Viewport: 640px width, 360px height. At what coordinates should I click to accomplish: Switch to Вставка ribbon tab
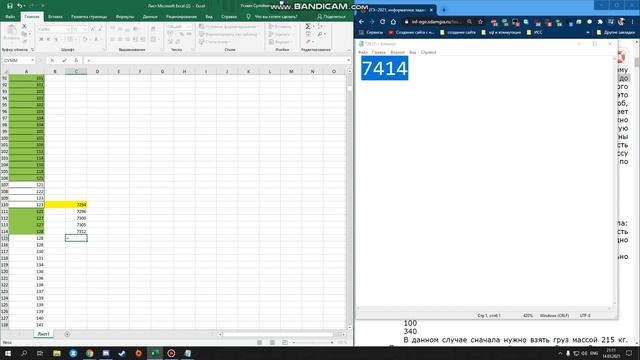55,17
